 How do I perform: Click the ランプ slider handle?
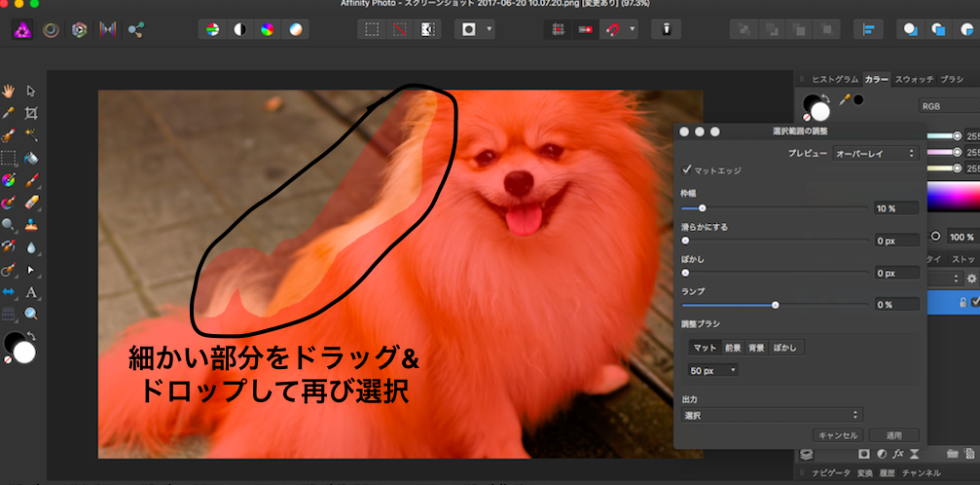click(x=775, y=305)
